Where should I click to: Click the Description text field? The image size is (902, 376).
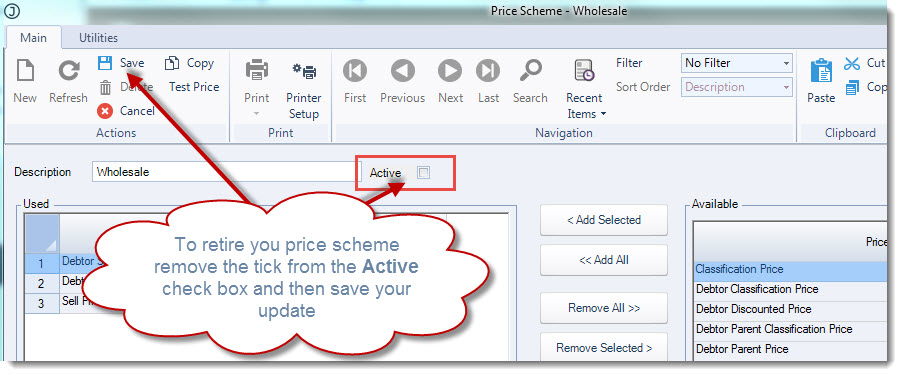227,172
